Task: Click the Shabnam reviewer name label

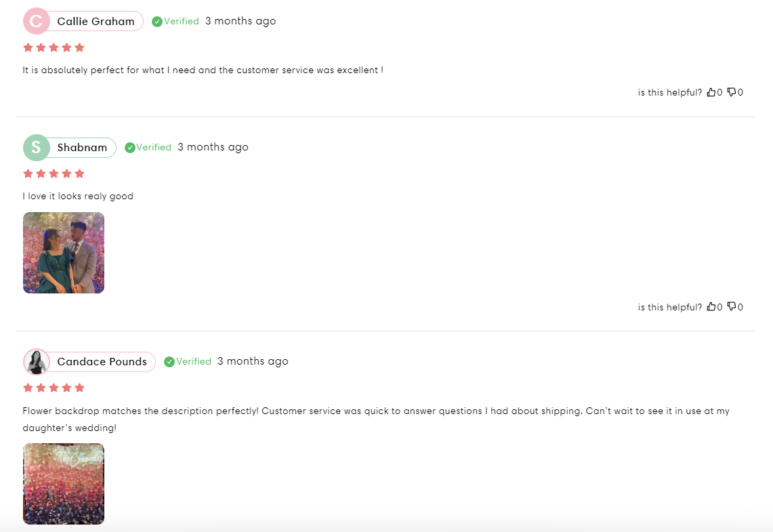Action: click(82, 148)
